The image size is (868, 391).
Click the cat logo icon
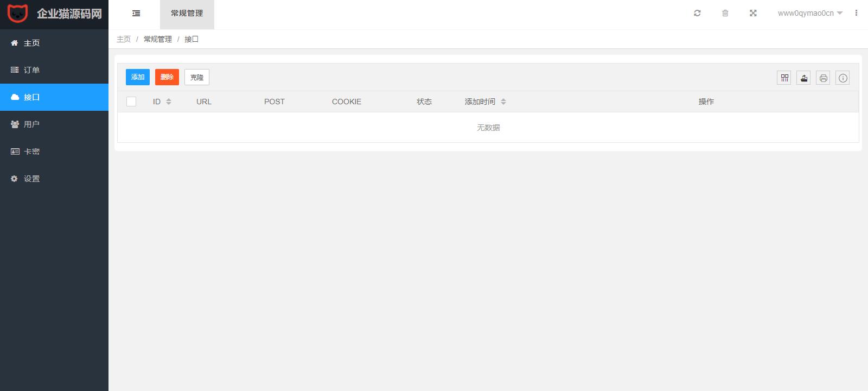[x=17, y=14]
